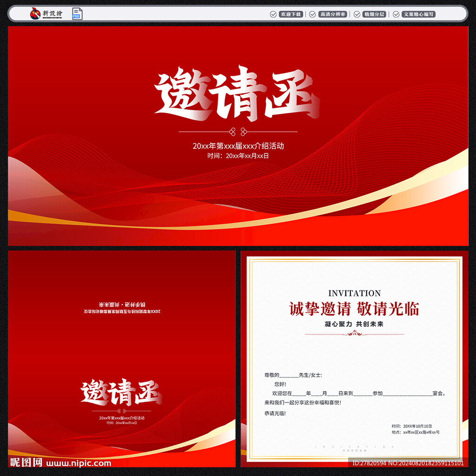Select 地点: xx市xx区xx路x栋xx号
Viewport: 476px width, 476px height.
416,432
